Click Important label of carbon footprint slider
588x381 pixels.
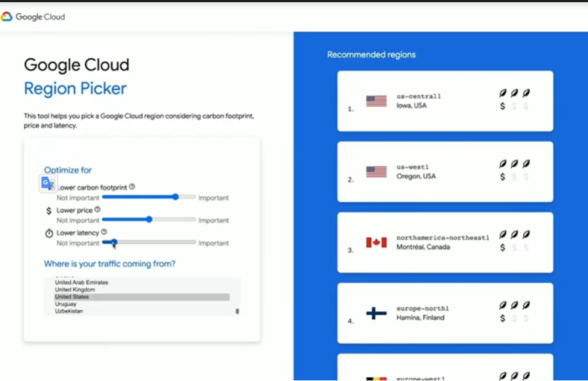[213, 198]
